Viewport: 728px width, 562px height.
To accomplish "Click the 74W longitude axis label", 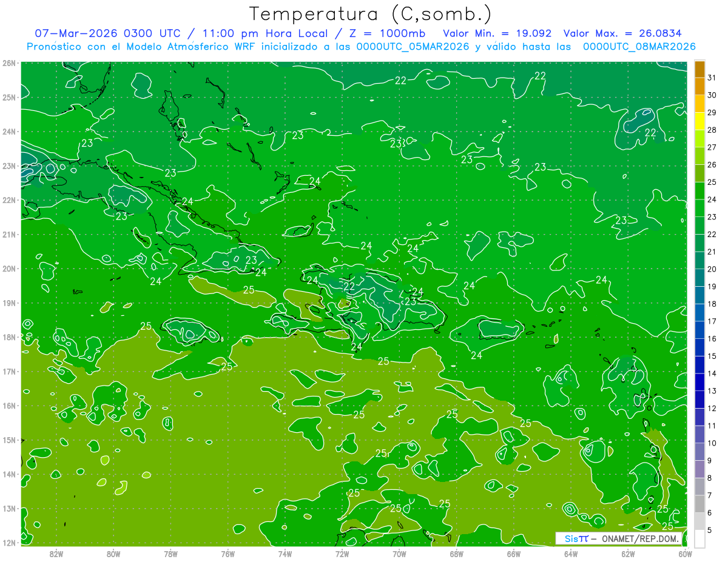I will (285, 554).
